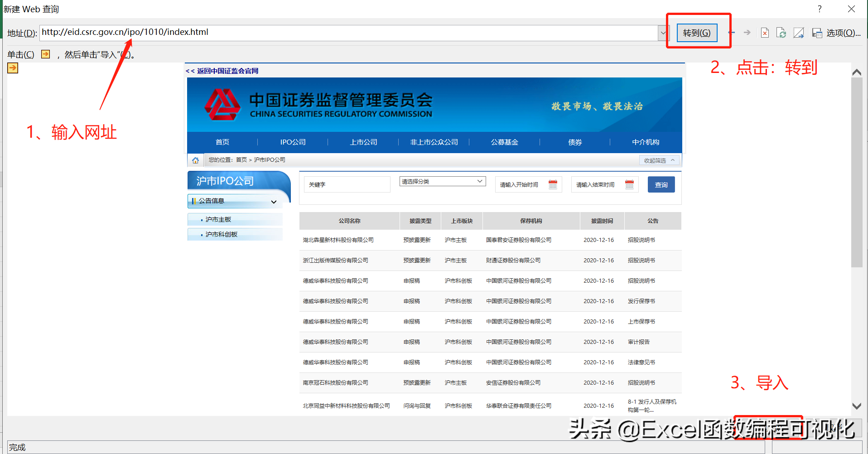Click the home icon in the breadcrumb
This screenshot has width=868, height=454.
[195, 160]
